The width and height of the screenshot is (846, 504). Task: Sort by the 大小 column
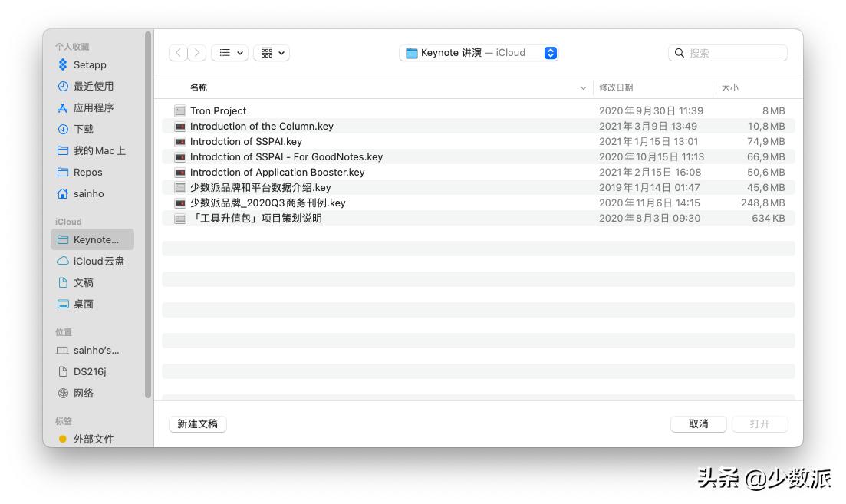click(729, 87)
